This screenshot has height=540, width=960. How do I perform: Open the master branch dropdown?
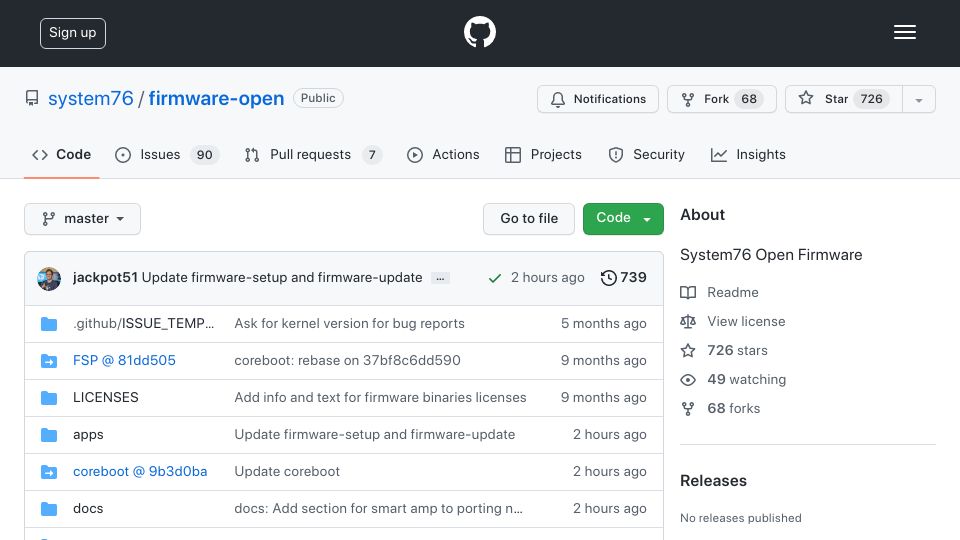point(83,219)
